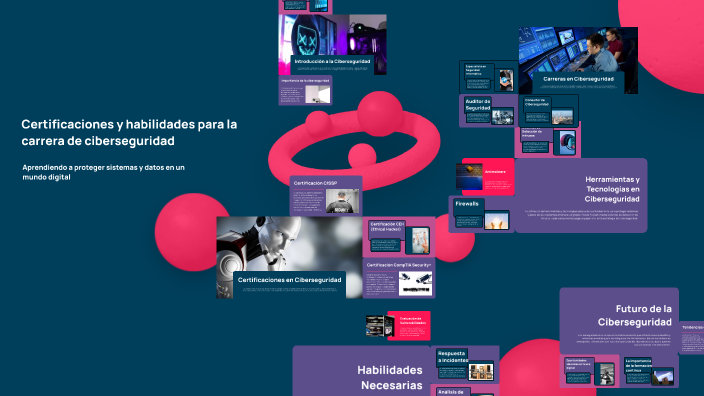Click the security guard image in CISSP subtopic
The image size is (704, 396).
click(x=342, y=201)
